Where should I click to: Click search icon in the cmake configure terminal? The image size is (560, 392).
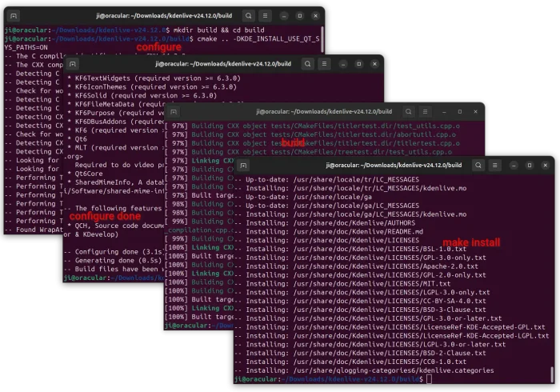pyautogui.click(x=249, y=16)
